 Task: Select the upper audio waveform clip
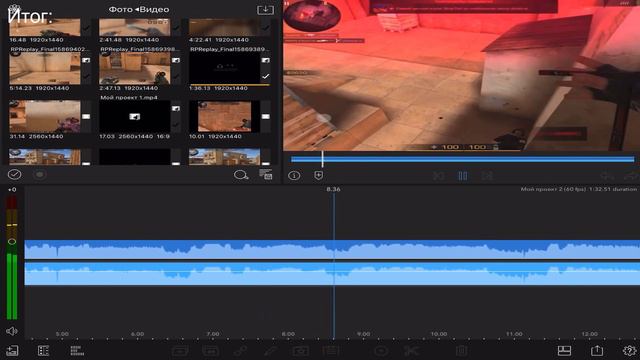pyautogui.click(x=332, y=249)
